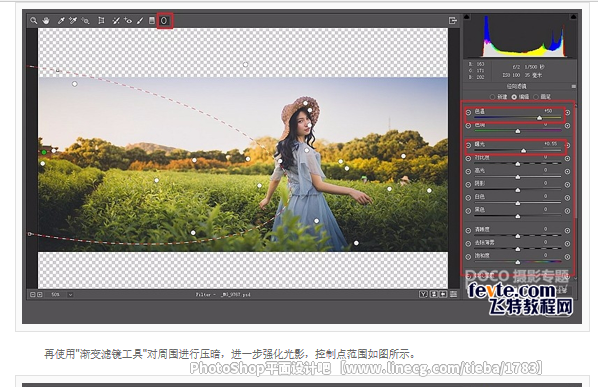Decrease 饱和度 (saturation) with its minus button
The height and width of the screenshot is (387, 598).
point(468,257)
